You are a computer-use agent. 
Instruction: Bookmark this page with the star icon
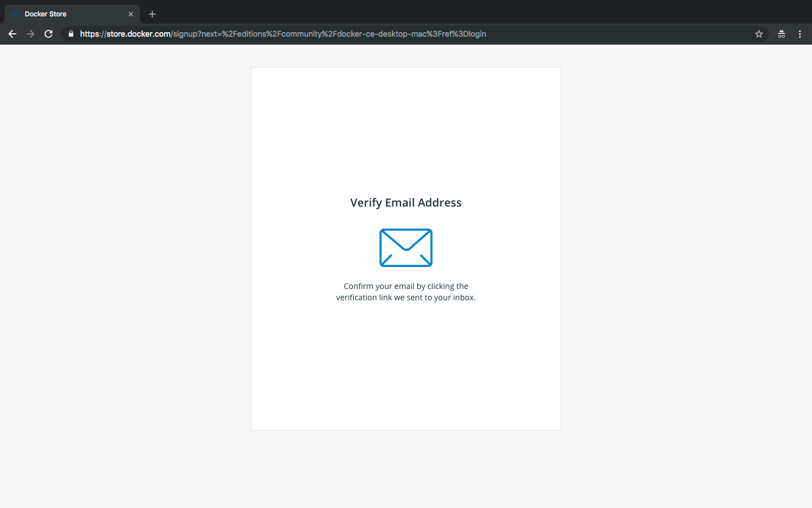759,34
